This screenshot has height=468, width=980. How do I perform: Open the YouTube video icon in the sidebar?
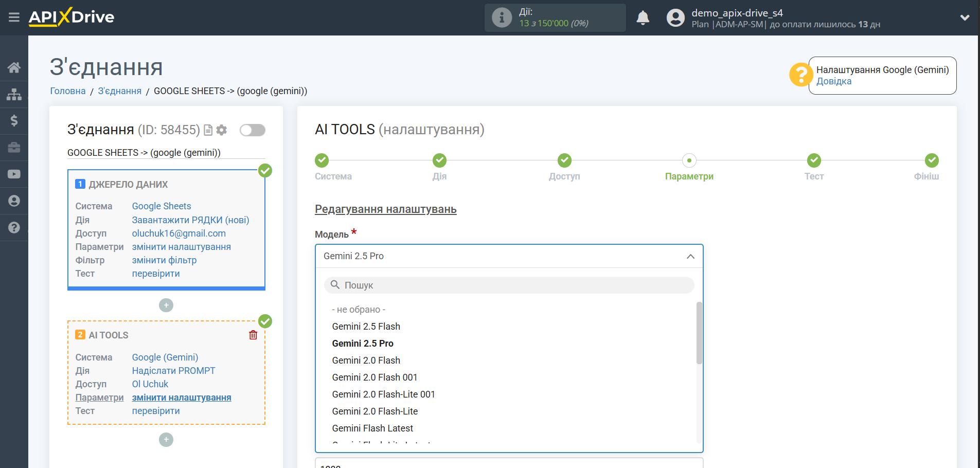pos(14,174)
